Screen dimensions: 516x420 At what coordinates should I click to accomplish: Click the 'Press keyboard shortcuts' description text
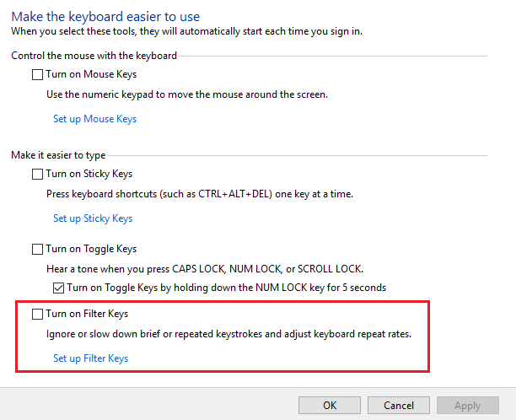click(x=199, y=194)
